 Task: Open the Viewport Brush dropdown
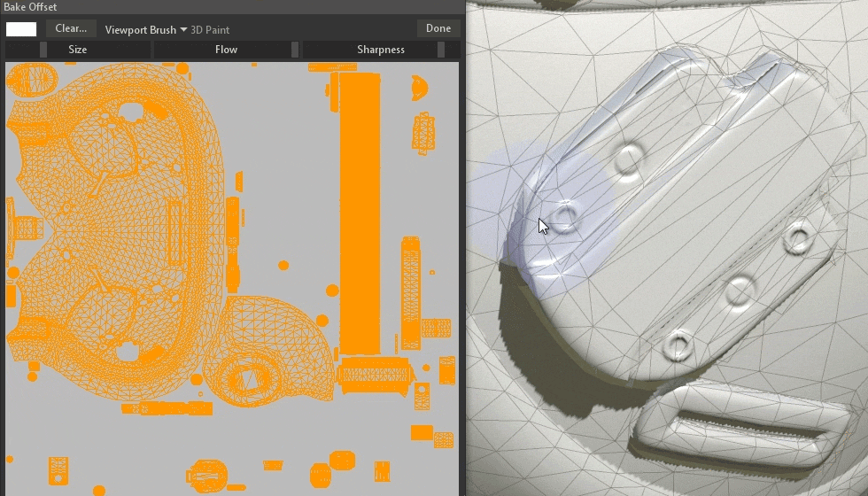tap(146, 30)
